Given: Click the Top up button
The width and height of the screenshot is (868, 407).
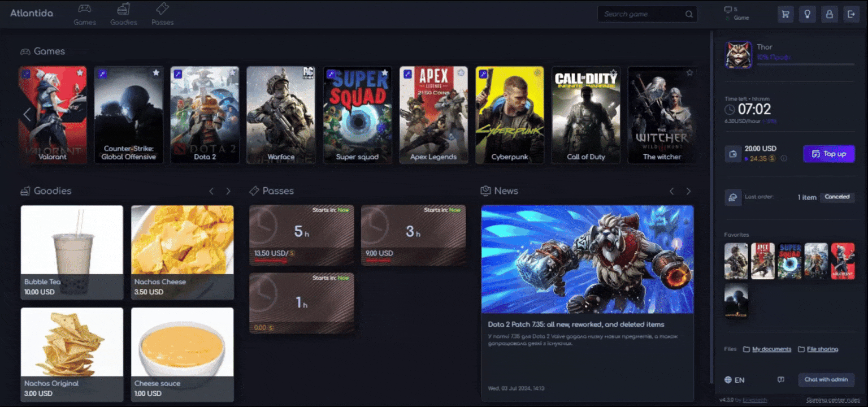Looking at the screenshot, I should click(829, 154).
